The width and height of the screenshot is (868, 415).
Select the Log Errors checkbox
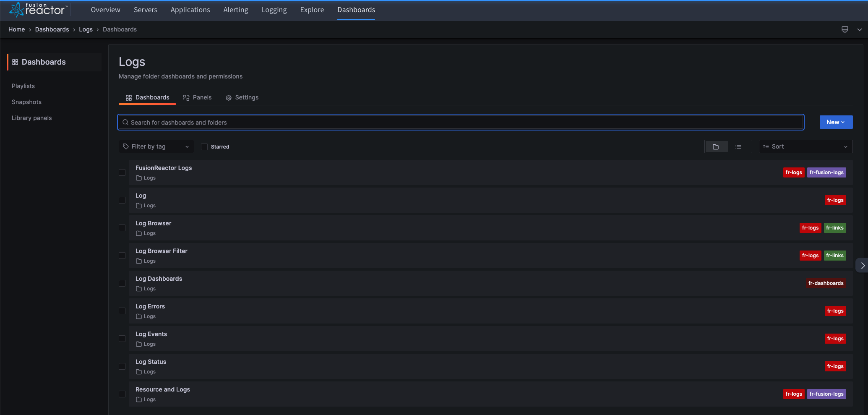(122, 311)
